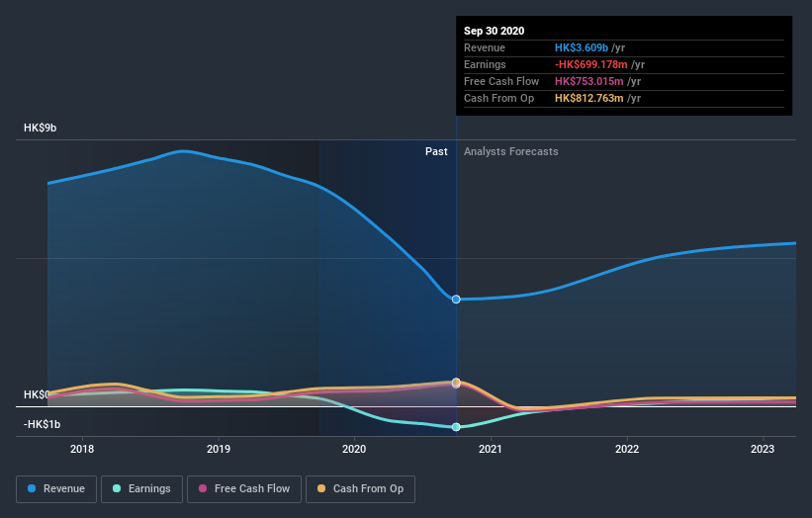812x518 pixels.
Task: Click the -HK$699.178m earnings value
Action: tap(590, 64)
